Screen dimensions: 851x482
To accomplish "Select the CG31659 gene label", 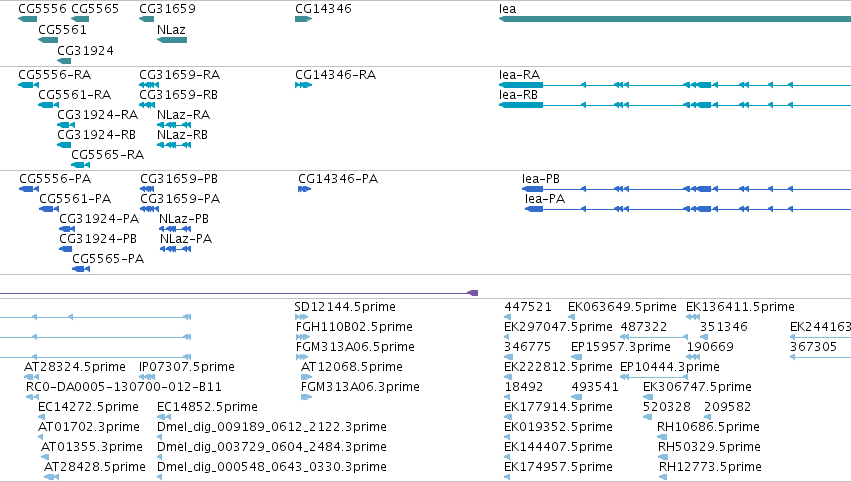I will click(167, 9).
